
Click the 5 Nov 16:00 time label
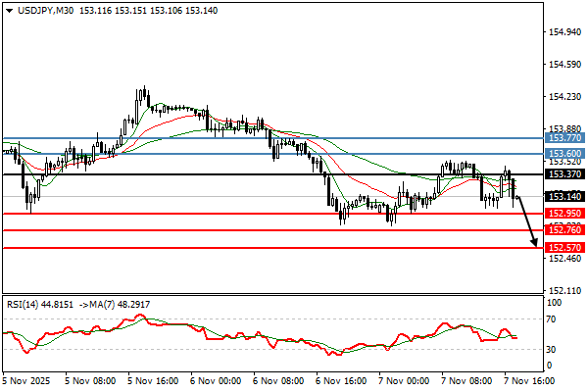pyautogui.click(x=150, y=380)
